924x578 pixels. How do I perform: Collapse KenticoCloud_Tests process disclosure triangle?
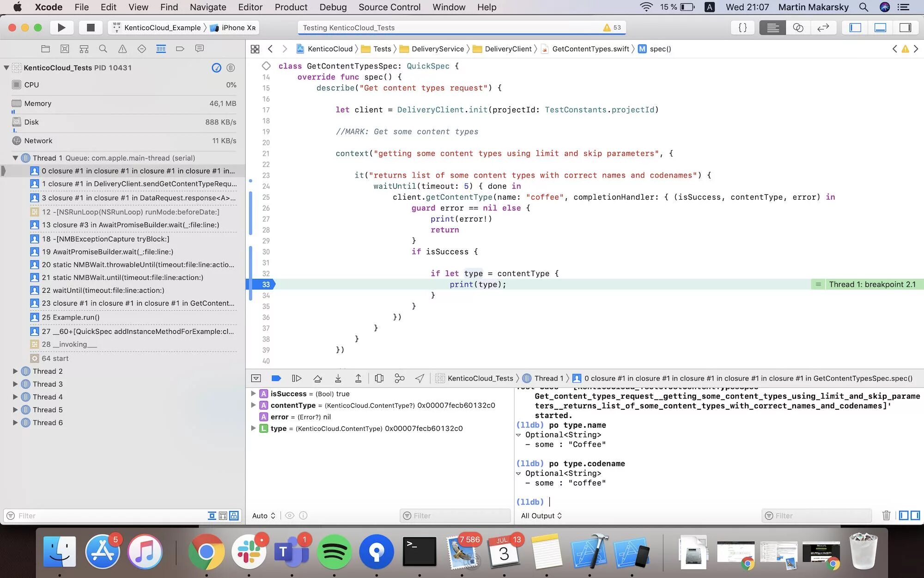[6, 68]
